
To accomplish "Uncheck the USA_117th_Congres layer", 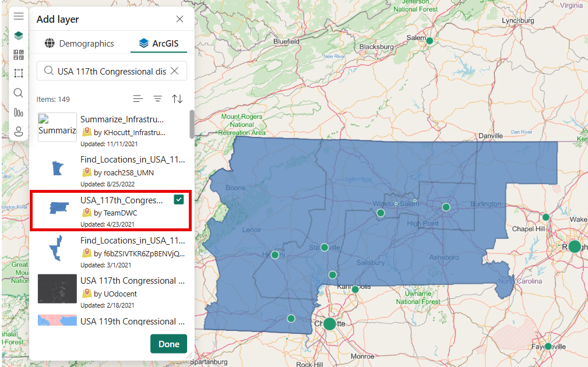I will [x=178, y=200].
